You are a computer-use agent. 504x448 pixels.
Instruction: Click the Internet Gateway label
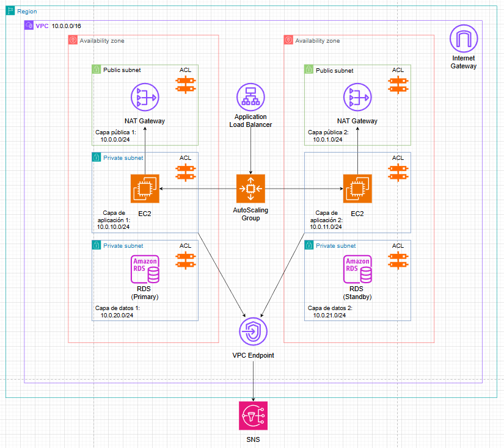[x=464, y=62]
